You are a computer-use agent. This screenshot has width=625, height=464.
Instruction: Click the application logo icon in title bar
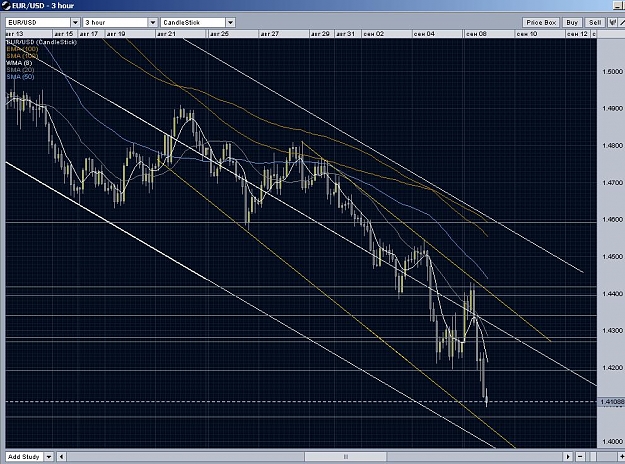[6, 6]
